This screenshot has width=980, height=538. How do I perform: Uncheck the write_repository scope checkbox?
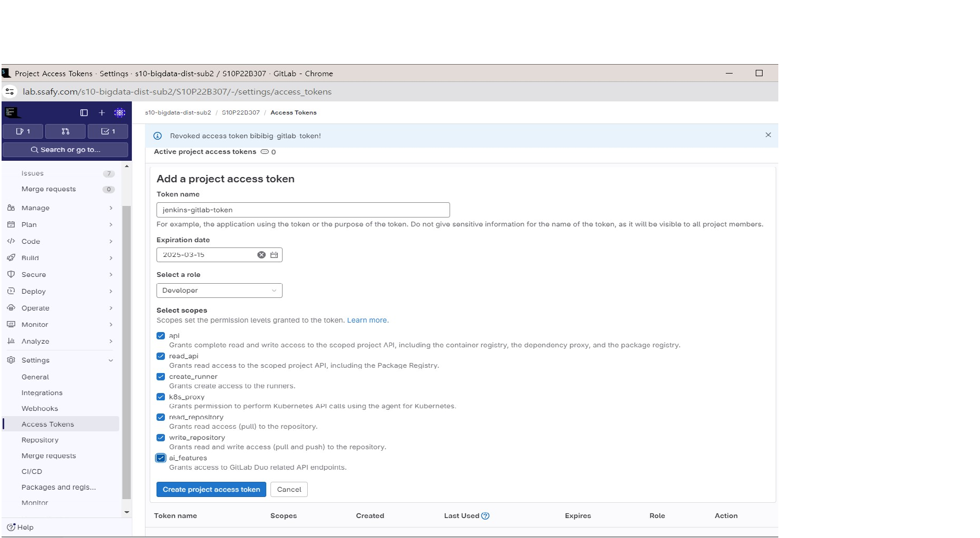[x=161, y=438]
